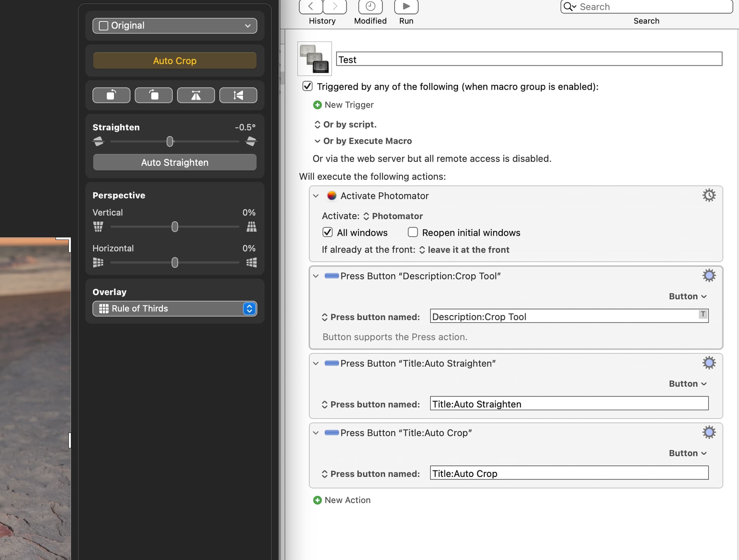Screen dimensions: 739x560
Task: Click the straighten counter-clockwise icon
Action: tap(98, 142)
